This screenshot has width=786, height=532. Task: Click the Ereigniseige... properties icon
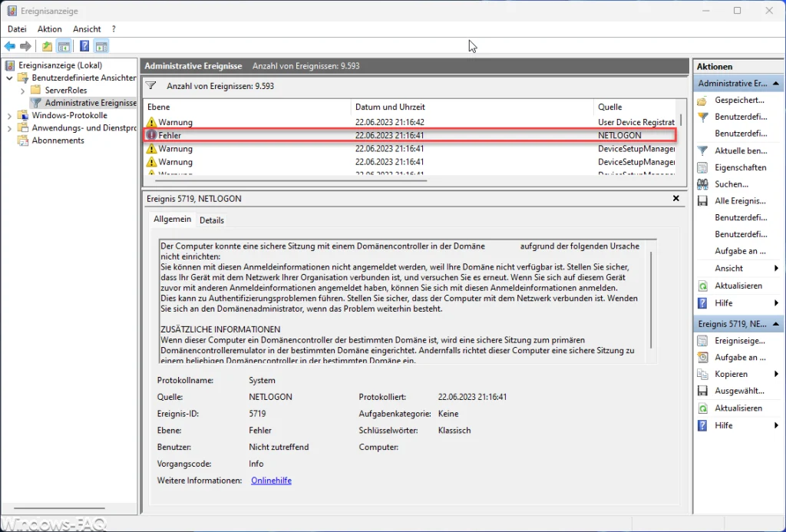click(x=703, y=341)
